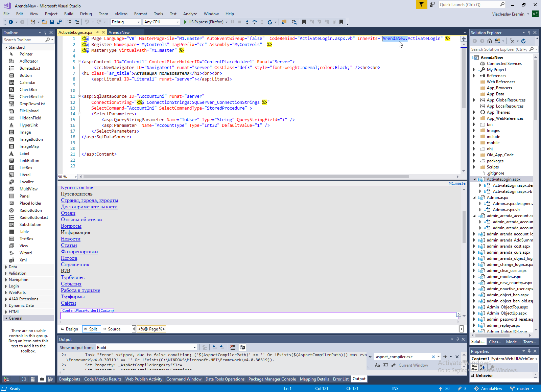Click the Decrease Indent toolbar icon
Screen dimensions: 541x392
click(69, 22)
